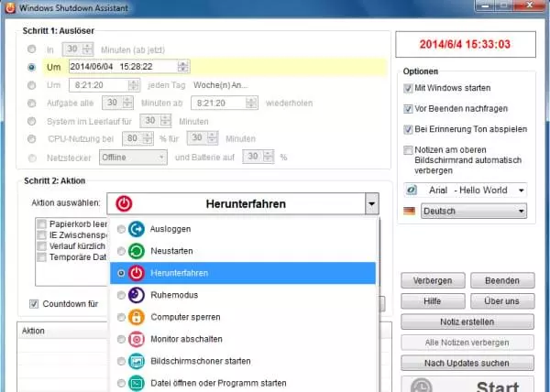This screenshot has width=550, height=392.
Task: Click the stepper of CPU-Nutzung 80 percent field
Action: (x=148, y=138)
